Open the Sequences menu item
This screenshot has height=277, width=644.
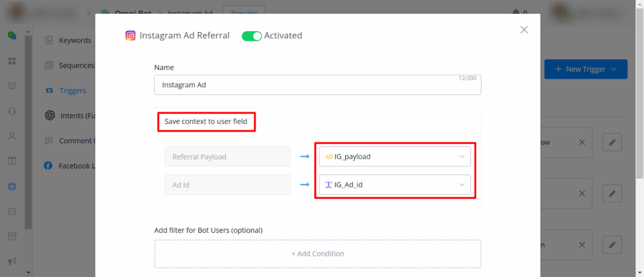(75, 65)
